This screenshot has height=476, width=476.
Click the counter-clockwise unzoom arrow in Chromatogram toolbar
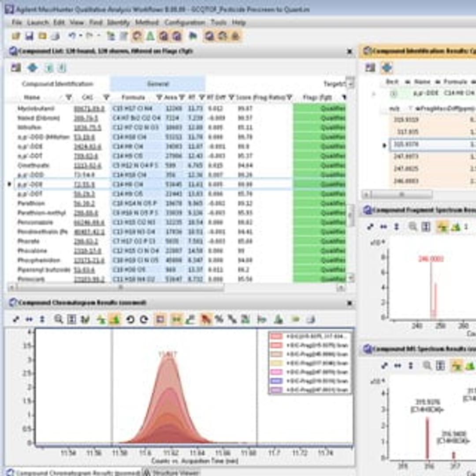130,320
